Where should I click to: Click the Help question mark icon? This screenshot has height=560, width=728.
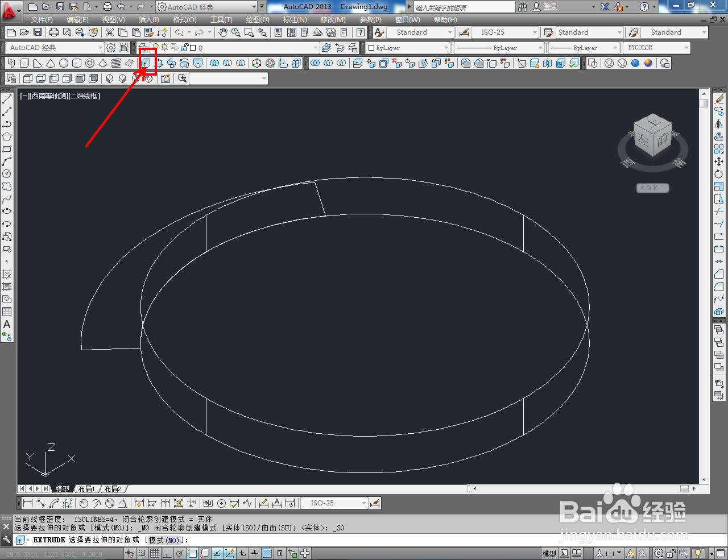(644, 7)
